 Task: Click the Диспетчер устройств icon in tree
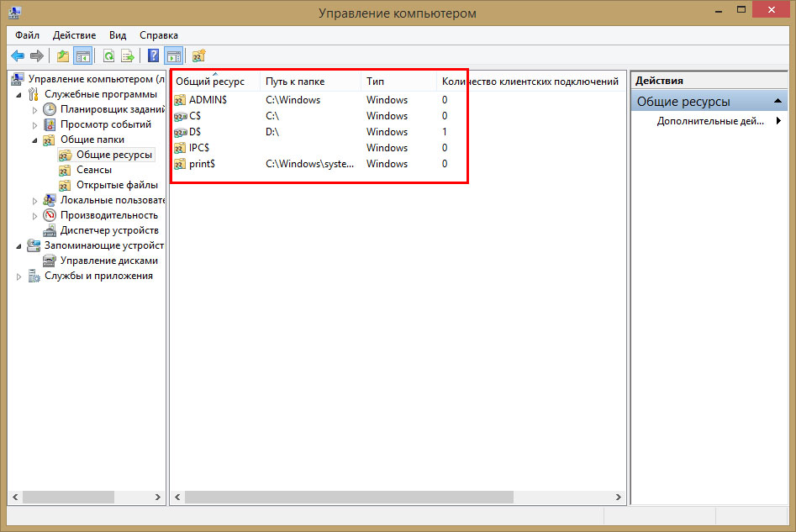50,231
